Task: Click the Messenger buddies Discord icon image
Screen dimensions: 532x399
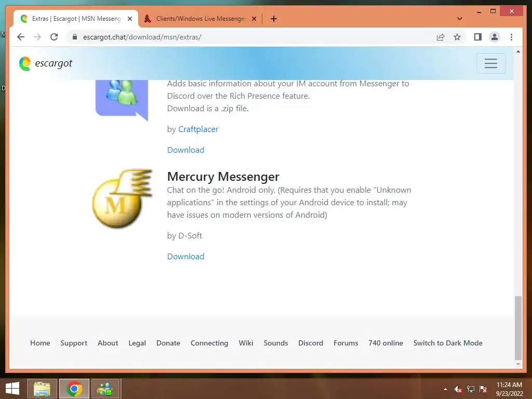Action: (122, 100)
